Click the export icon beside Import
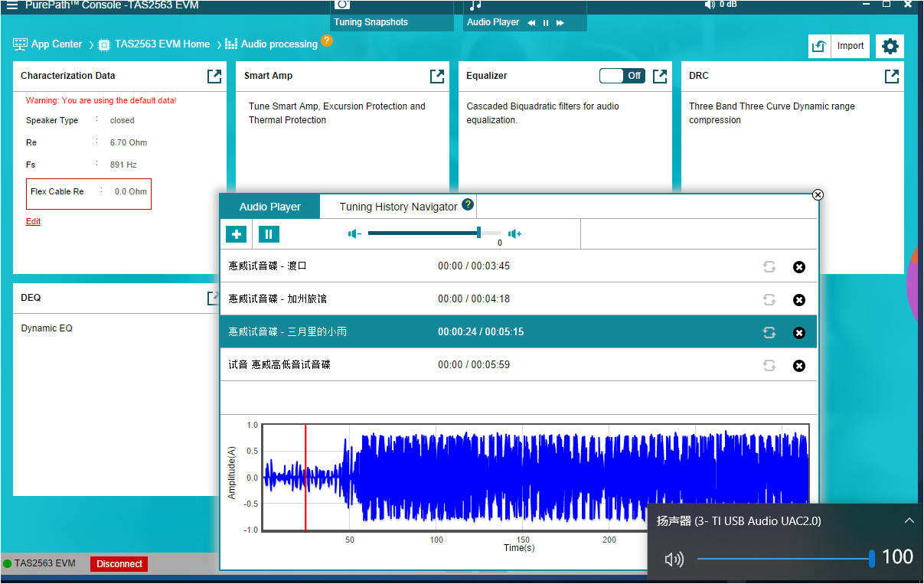The height and width of the screenshot is (584, 924). [819, 46]
